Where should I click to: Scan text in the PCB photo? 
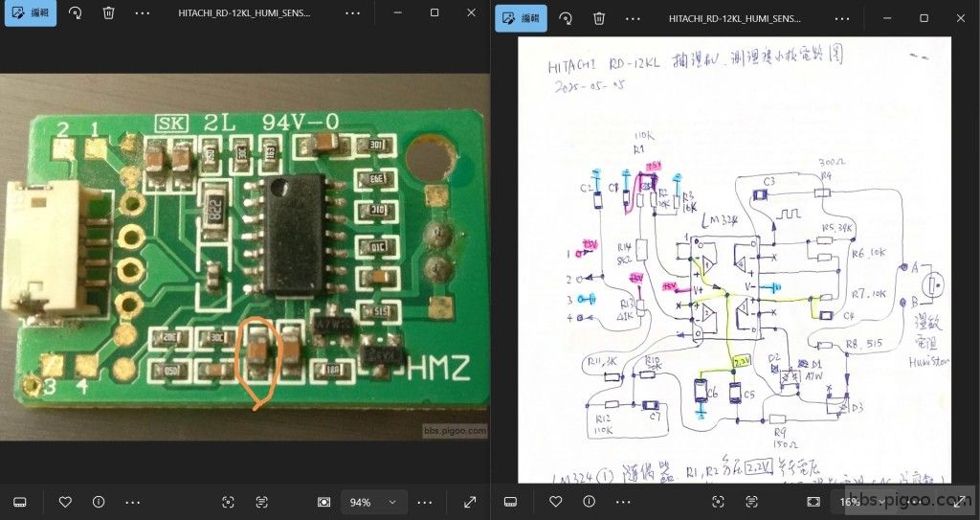(x=262, y=502)
